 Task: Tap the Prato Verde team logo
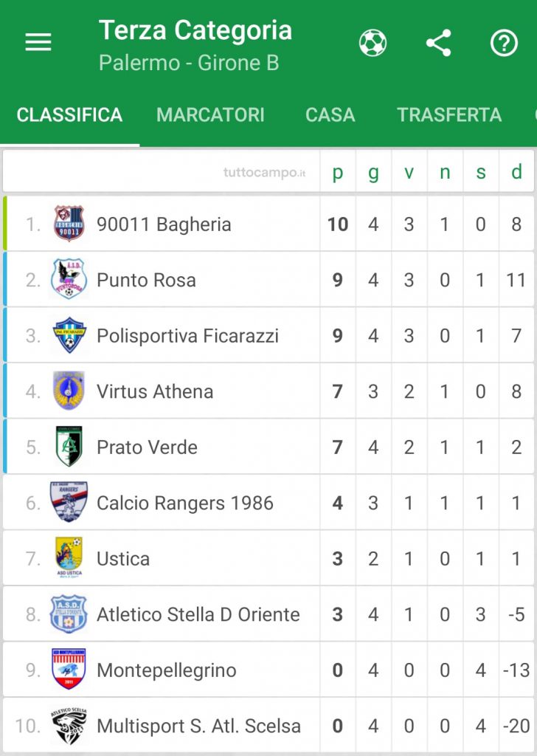click(69, 447)
